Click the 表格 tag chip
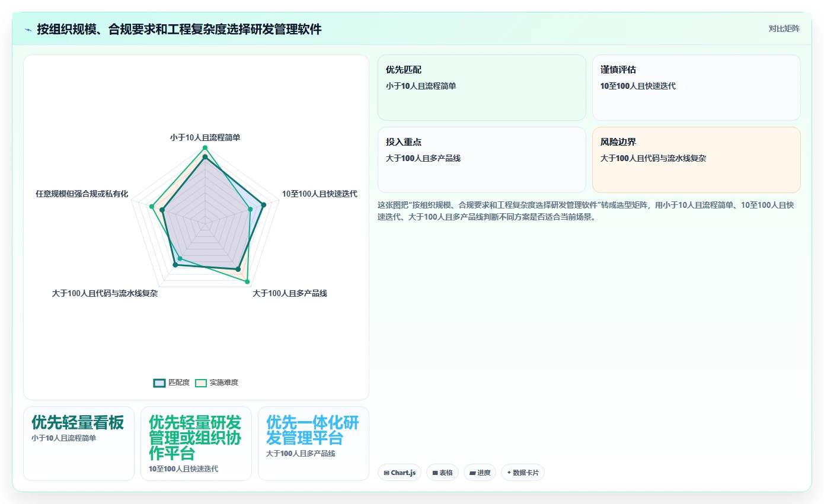Image resolution: width=824 pixels, height=504 pixels. 442,473
